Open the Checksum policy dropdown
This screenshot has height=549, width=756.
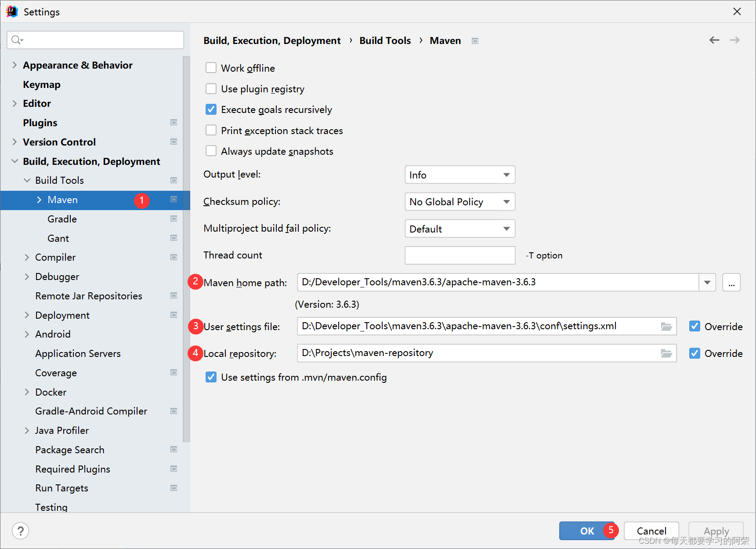[x=459, y=202]
